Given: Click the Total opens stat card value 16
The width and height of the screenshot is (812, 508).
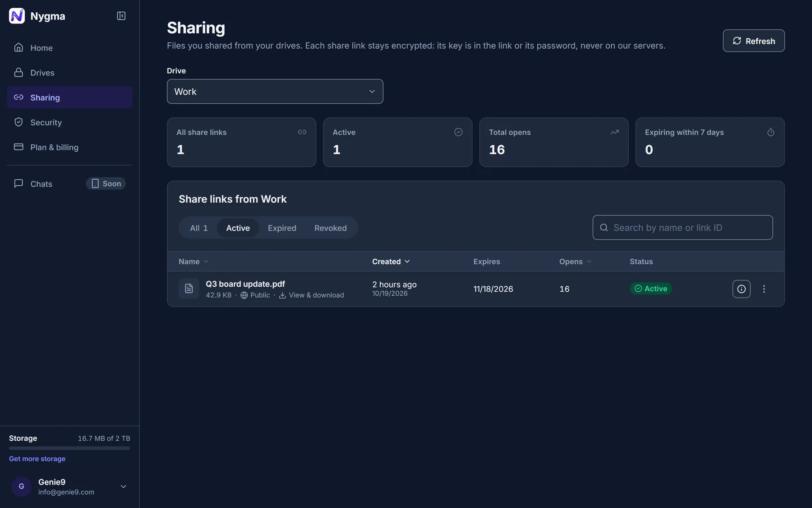Looking at the screenshot, I should click(x=497, y=149).
